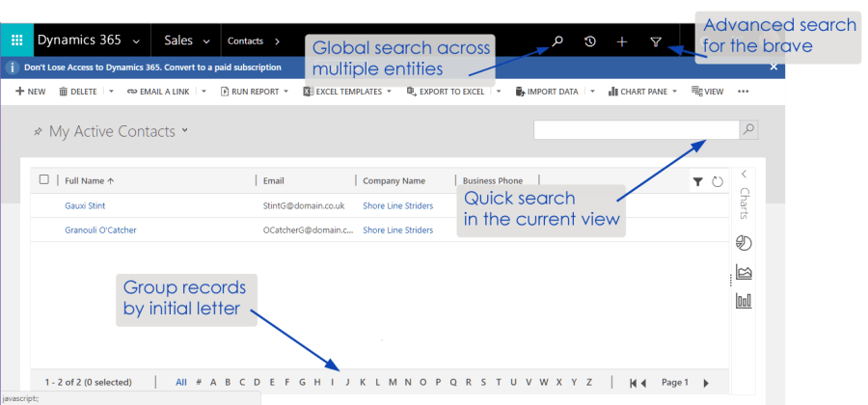This screenshot has width=868, height=405.
Task: Go to previous page arrow
Action: tap(643, 383)
